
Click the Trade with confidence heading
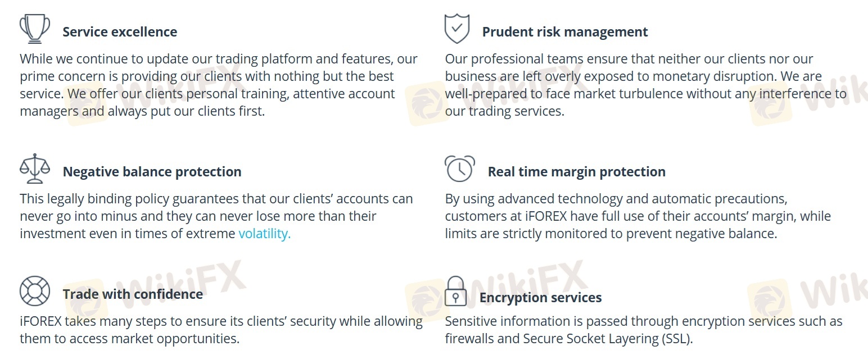point(133,294)
